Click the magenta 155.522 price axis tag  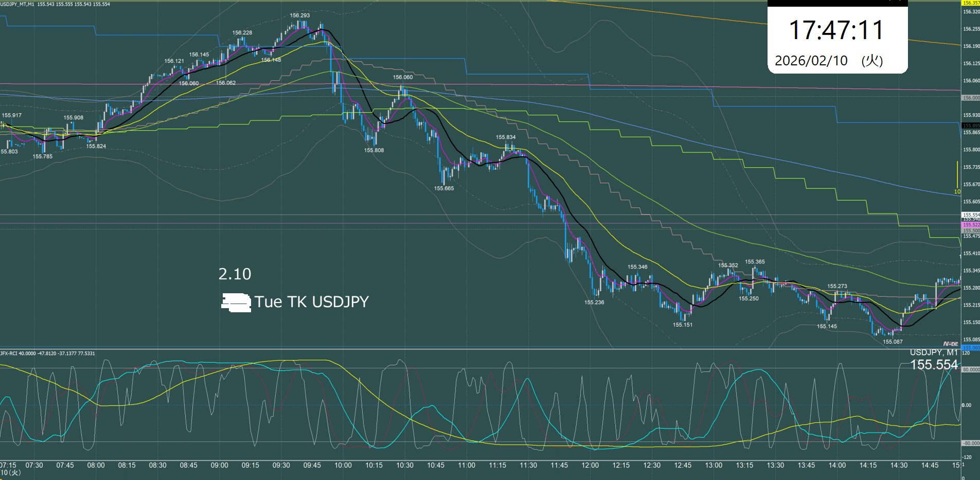coord(971,225)
